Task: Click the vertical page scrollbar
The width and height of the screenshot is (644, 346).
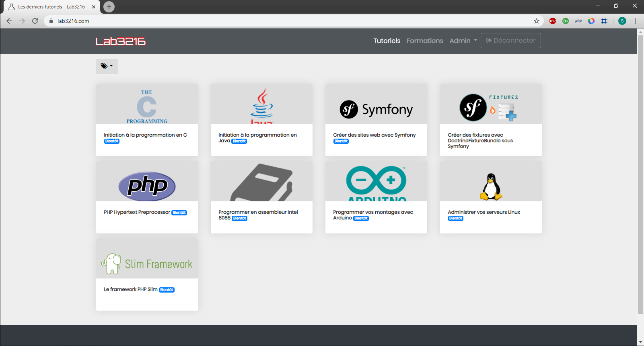Action: tap(640, 173)
